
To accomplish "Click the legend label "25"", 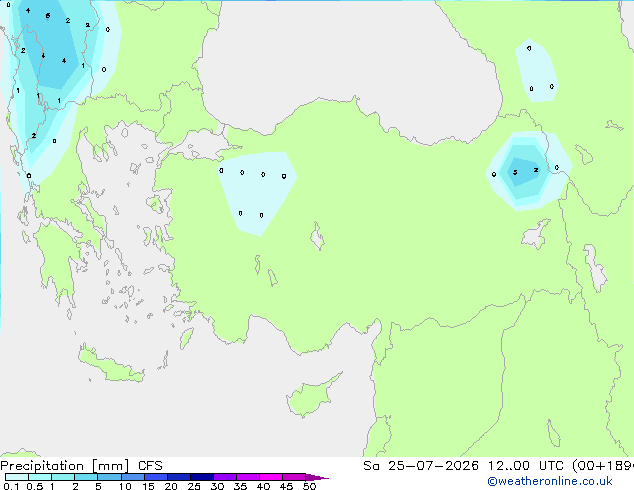I will pos(194,486).
